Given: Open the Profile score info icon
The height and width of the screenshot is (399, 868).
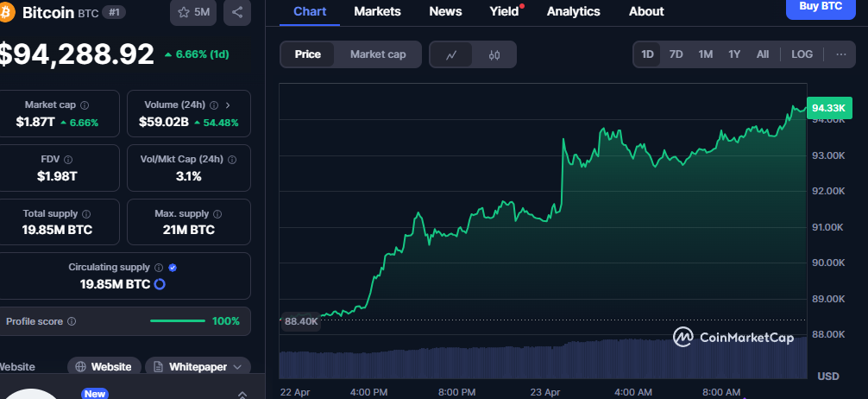Looking at the screenshot, I should pyautogui.click(x=72, y=321).
